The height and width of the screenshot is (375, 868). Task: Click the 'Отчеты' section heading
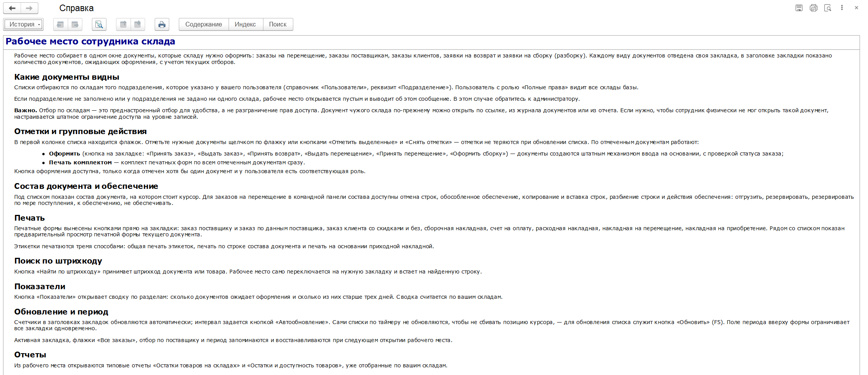pos(30,355)
